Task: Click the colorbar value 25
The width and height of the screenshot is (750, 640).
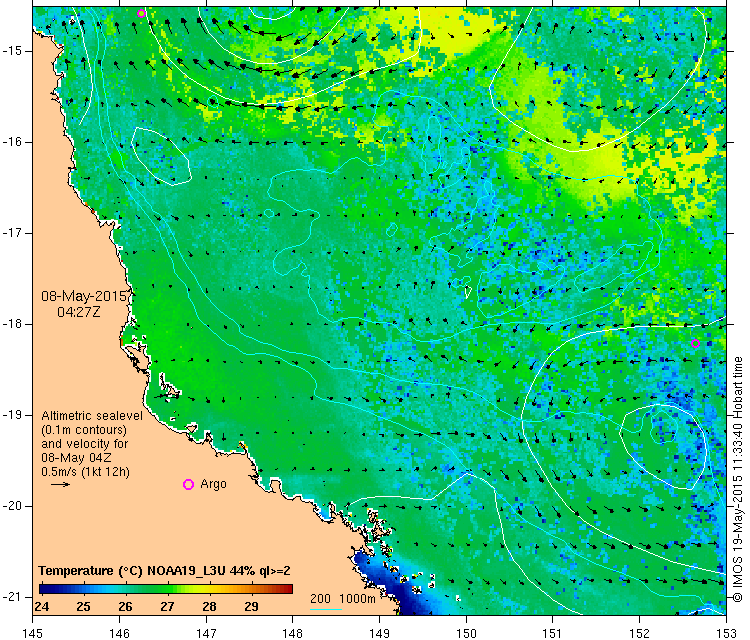Action: click(83, 607)
